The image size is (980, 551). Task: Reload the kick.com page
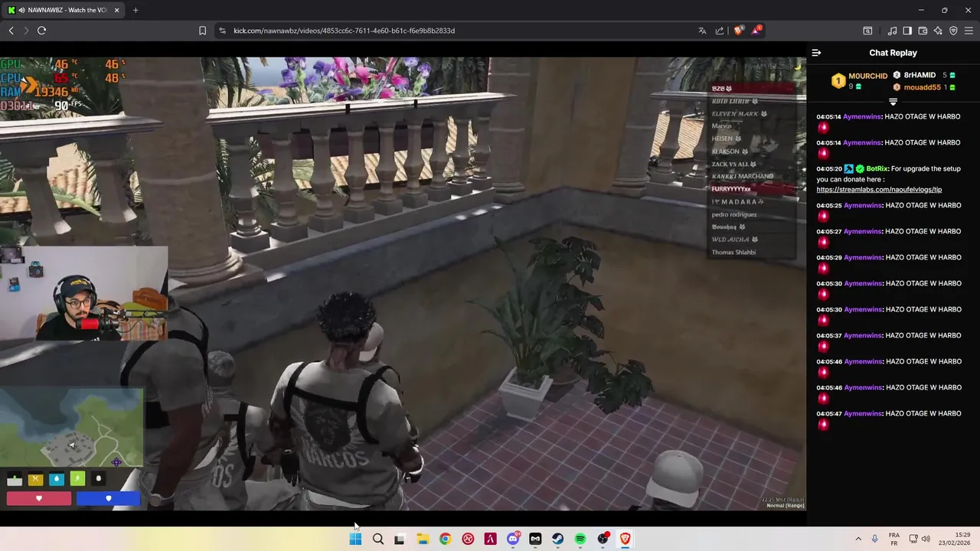pyautogui.click(x=41, y=31)
